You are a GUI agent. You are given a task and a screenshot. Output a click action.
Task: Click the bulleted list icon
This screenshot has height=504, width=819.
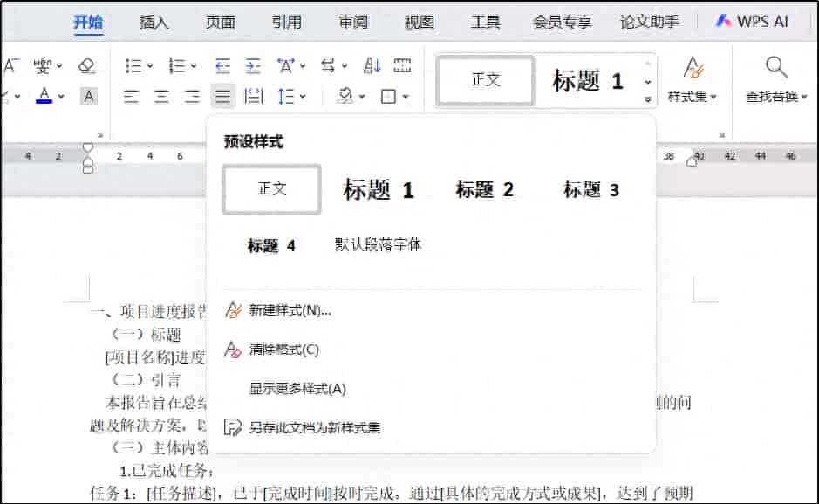[x=133, y=65]
